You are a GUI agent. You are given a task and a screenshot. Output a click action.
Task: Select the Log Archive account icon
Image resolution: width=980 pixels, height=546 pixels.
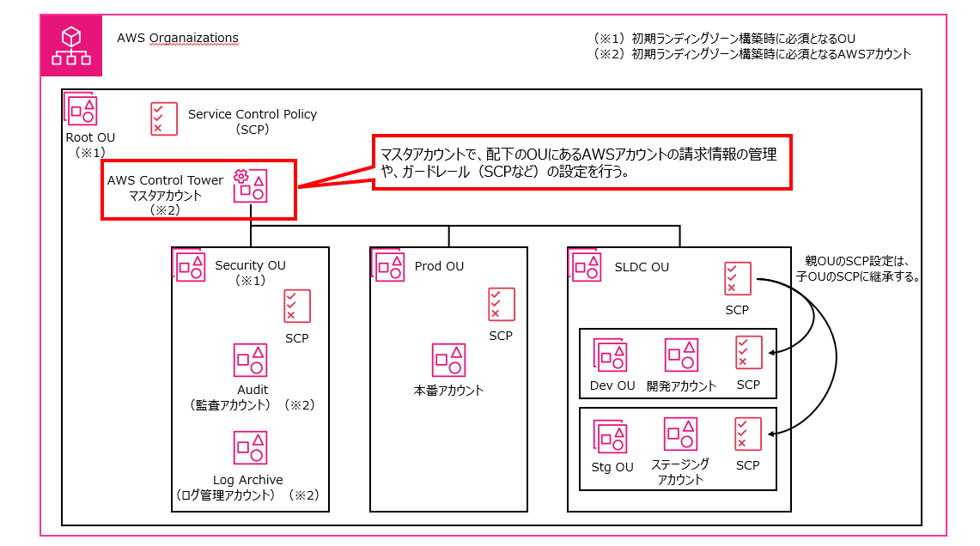coord(250,447)
